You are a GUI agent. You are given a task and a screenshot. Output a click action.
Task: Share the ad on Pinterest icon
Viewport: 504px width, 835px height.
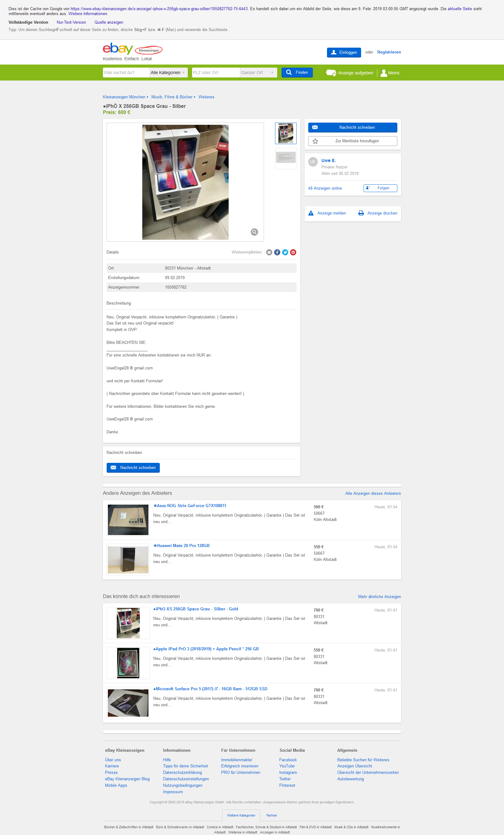pyautogui.click(x=293, y=252)
